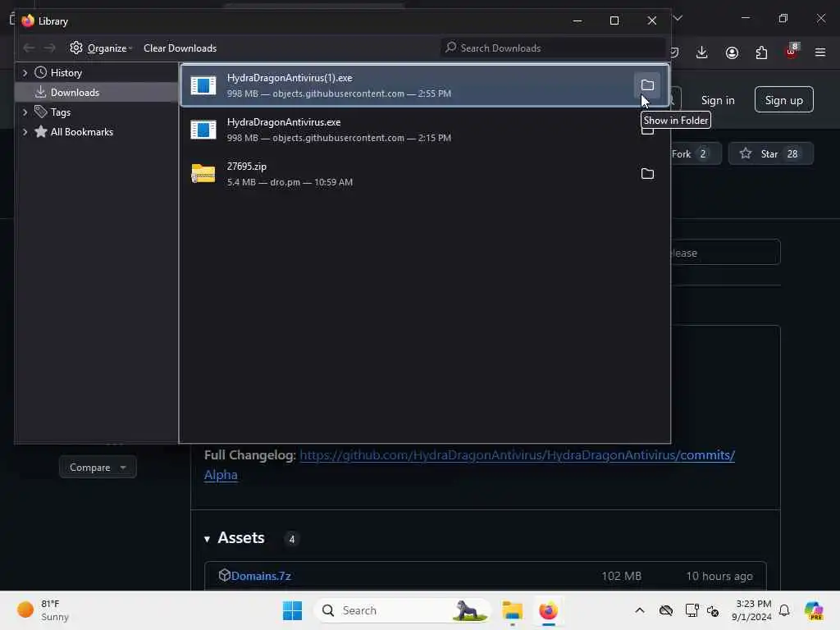Screen dimensions: 840x630
Task: Click HydraDragonAntivirus.exe file icon
Action: click(x=203, y=130)
